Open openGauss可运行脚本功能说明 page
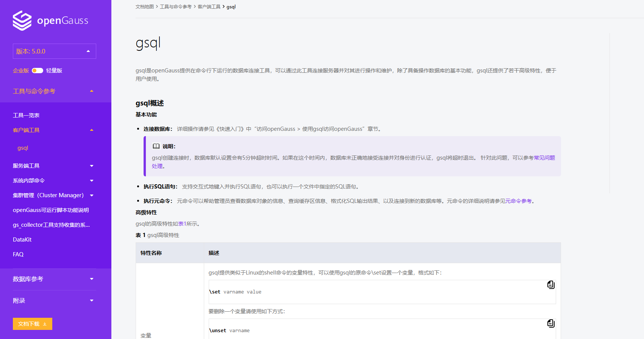 pos(51,210)
